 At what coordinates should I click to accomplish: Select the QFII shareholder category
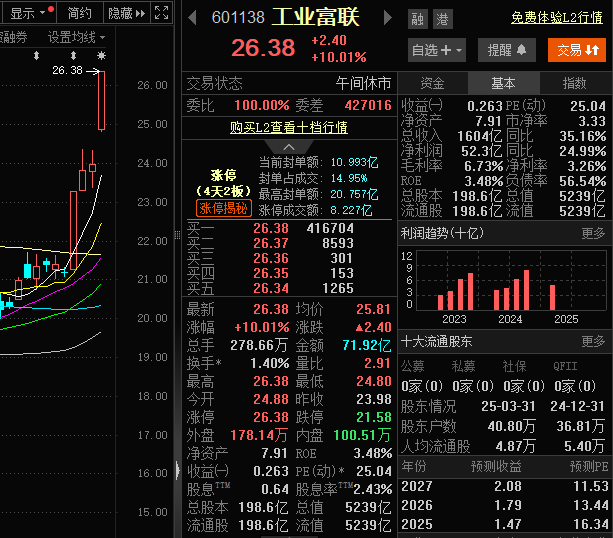click(565, 366)
